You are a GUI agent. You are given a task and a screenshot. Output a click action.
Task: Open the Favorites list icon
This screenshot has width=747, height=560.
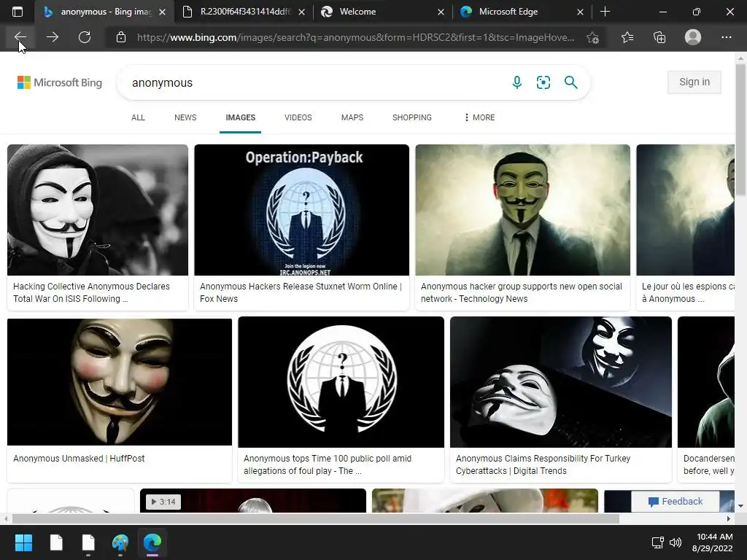click(627, 37)
